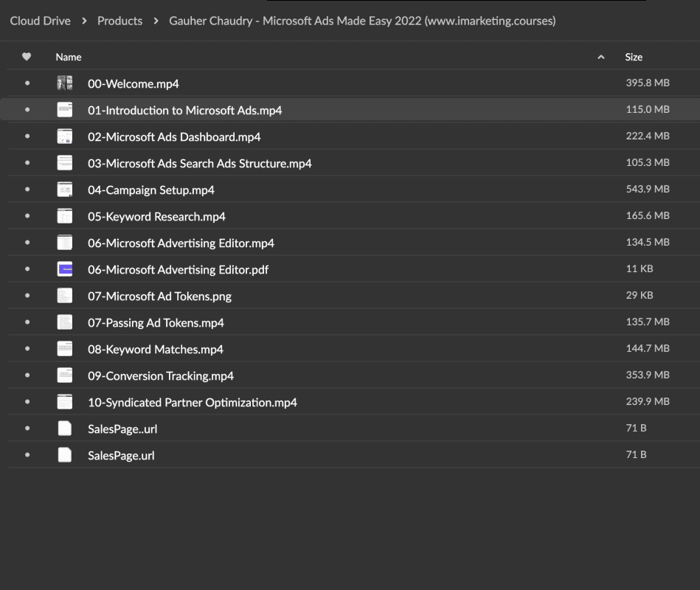This screenshot has height=590, width=700.
Task: Click PDF icon of 06-Microsoft Advertising Editor.pdf
Action: pyautogui.click(x=65, y=269)
